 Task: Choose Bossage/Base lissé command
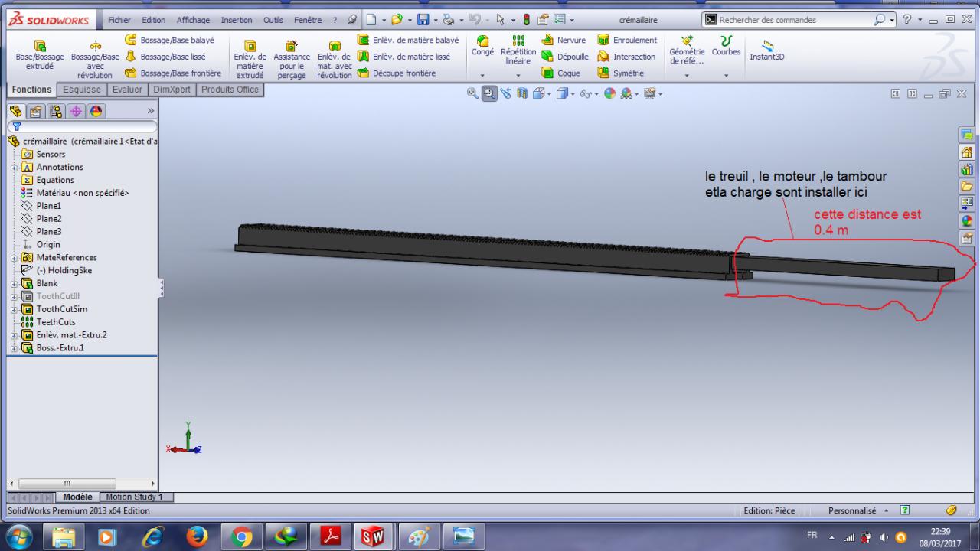click(165, 57)
